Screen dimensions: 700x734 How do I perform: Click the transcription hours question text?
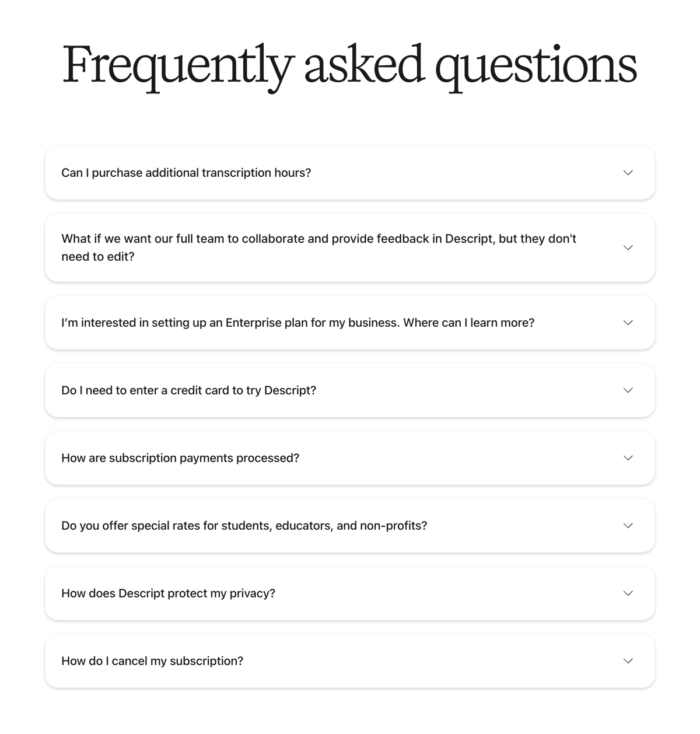click(x=186, y=173)
